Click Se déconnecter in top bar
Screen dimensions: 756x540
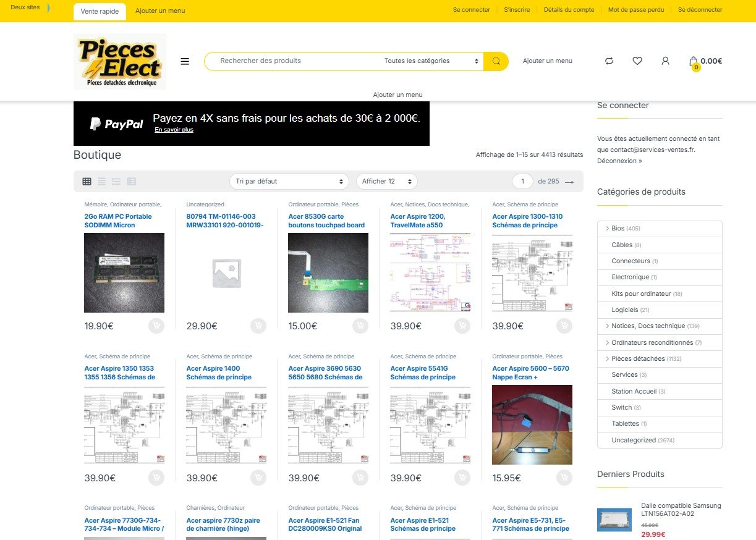(x=700, y=10)
